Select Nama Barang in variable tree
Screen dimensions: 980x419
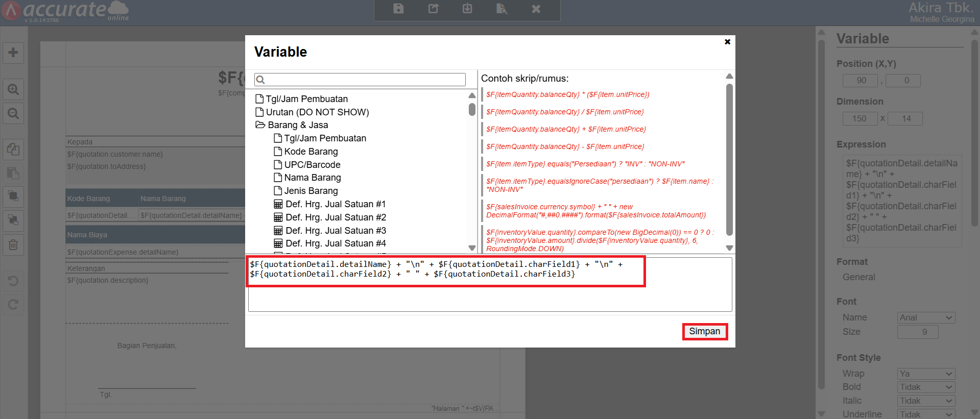(312, 178)
